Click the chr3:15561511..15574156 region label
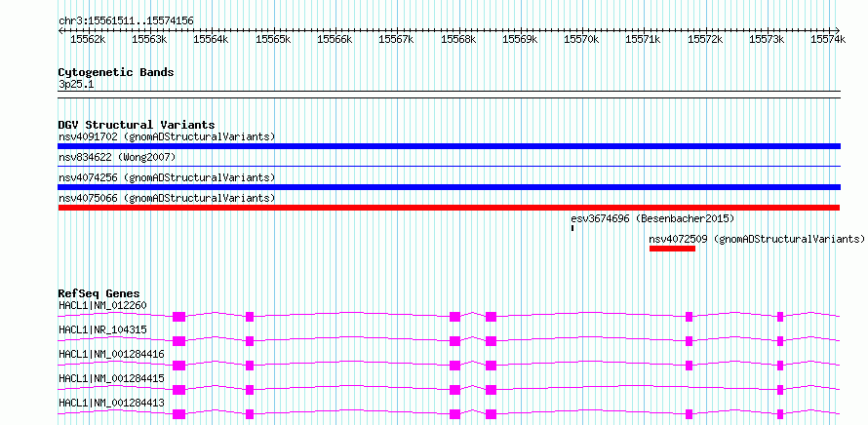 (x=126, y=21)
